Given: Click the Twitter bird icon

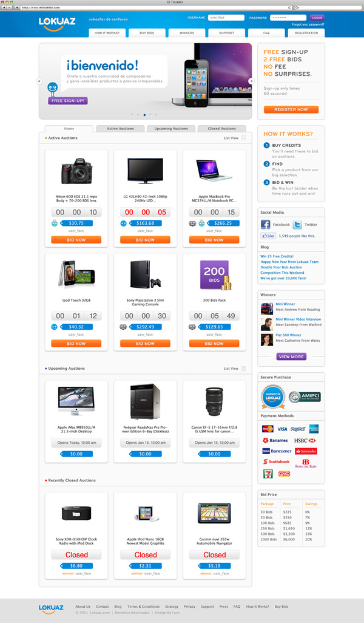Looking at the screenshot, I should (297, 225).
